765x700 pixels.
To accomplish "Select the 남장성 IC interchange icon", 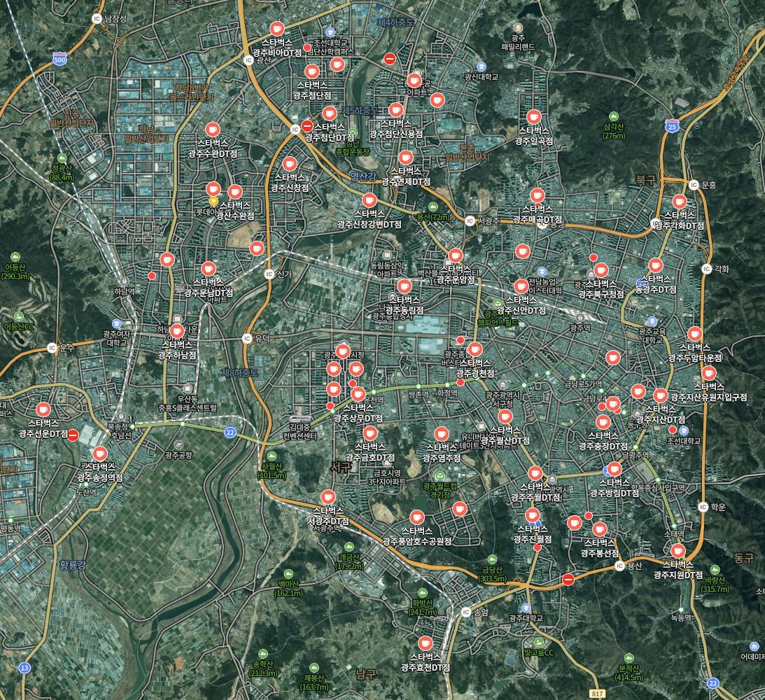I will [x=97, y=18].
